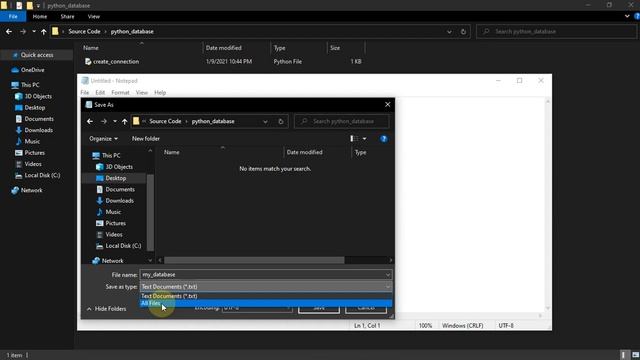Screen dimensions: 640x360
Task: Open recent locations dropdown in Save As
Action: 115,121
